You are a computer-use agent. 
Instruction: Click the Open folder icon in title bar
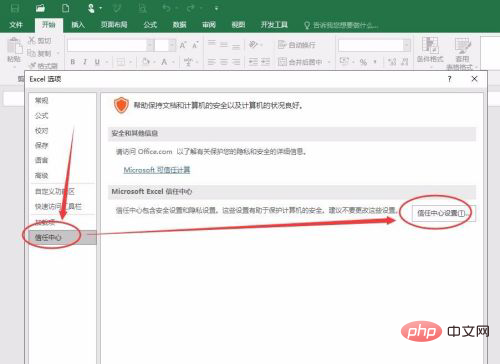[x=40, y=8]
